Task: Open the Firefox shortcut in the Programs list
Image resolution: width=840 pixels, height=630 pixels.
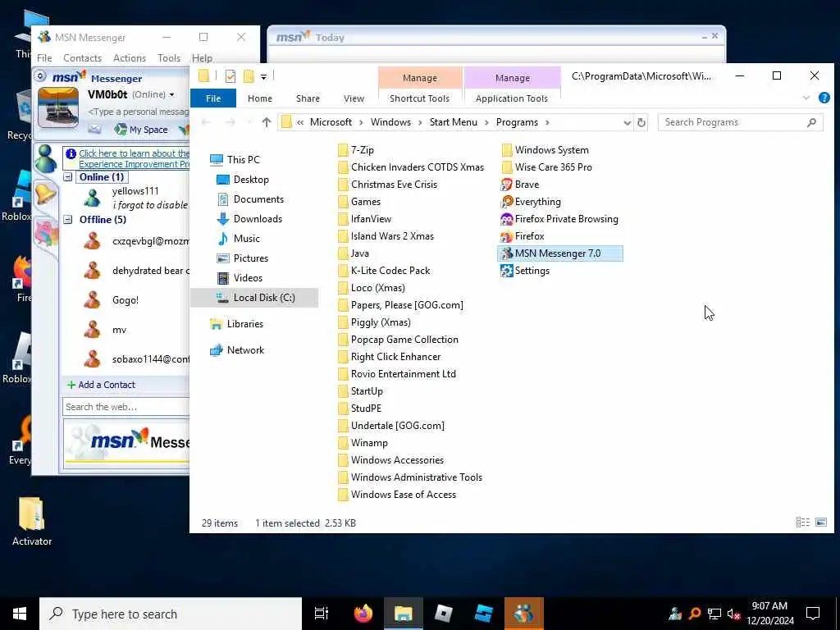Action: tap(523, 235)
